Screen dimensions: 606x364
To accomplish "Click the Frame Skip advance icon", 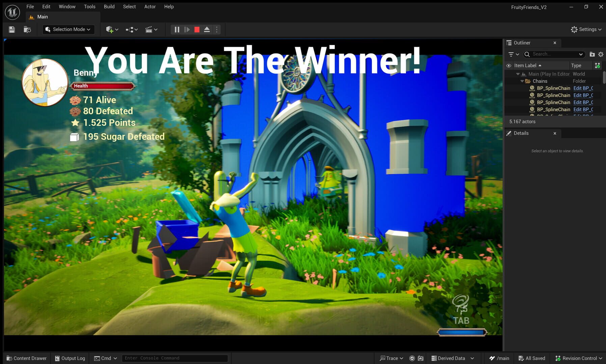I will pyautogui.click(x=187, y=29).
